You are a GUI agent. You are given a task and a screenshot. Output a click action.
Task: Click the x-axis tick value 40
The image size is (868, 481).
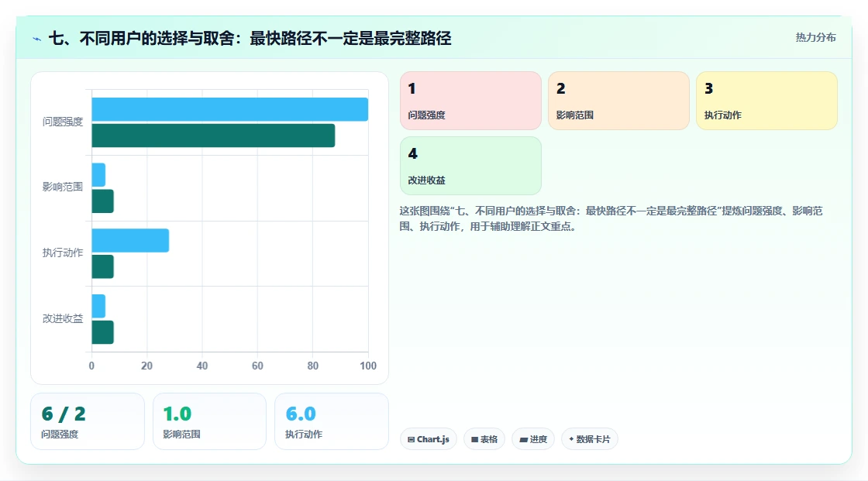tap(202, 366)
